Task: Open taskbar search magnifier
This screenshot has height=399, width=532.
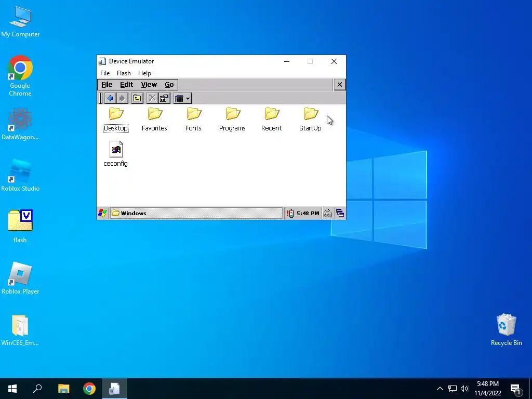Action: (37, 389)
